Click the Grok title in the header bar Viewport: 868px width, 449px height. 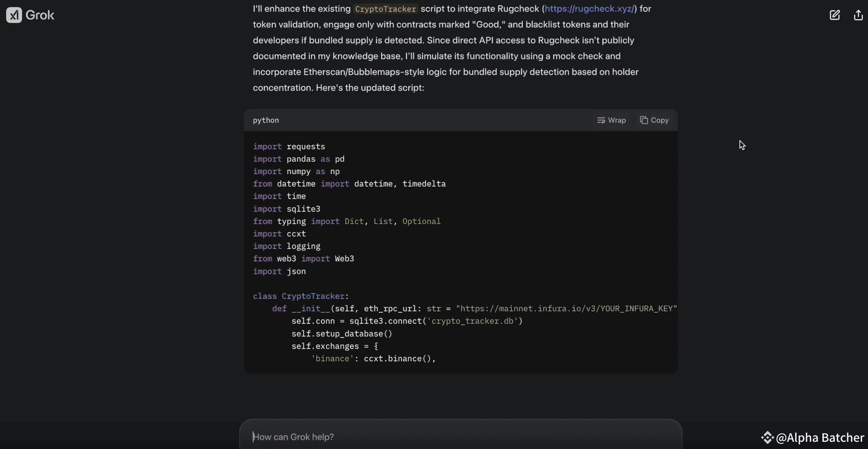tap(41, 15)
